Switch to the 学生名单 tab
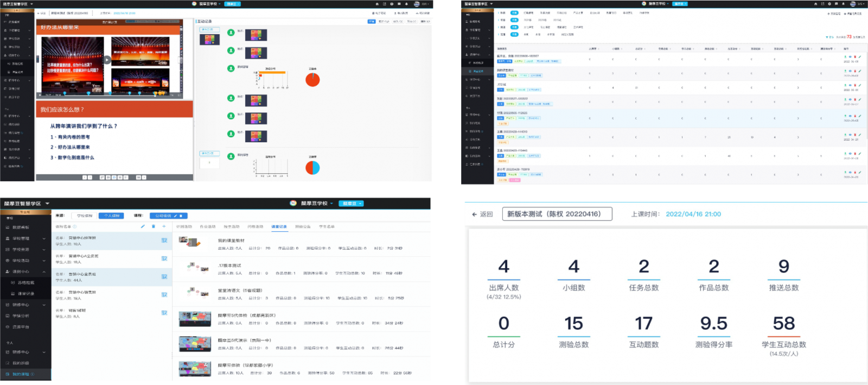The height and width of the screenshot is (385, 868). tap(327, 226)
